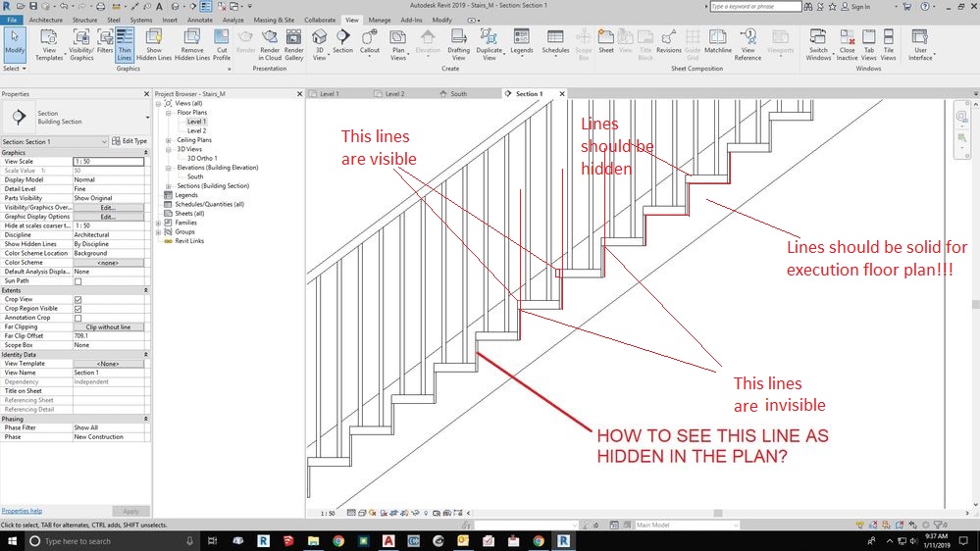Open View Templates in Graphics panel
This screenshot has height=551, width=980.
pyautogui.click(x=49, y=44)
